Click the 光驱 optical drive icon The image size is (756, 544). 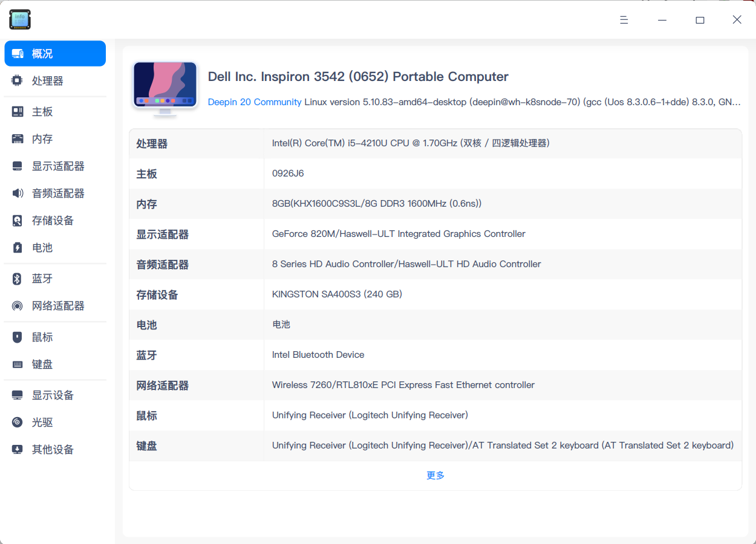tap(18, 423)
